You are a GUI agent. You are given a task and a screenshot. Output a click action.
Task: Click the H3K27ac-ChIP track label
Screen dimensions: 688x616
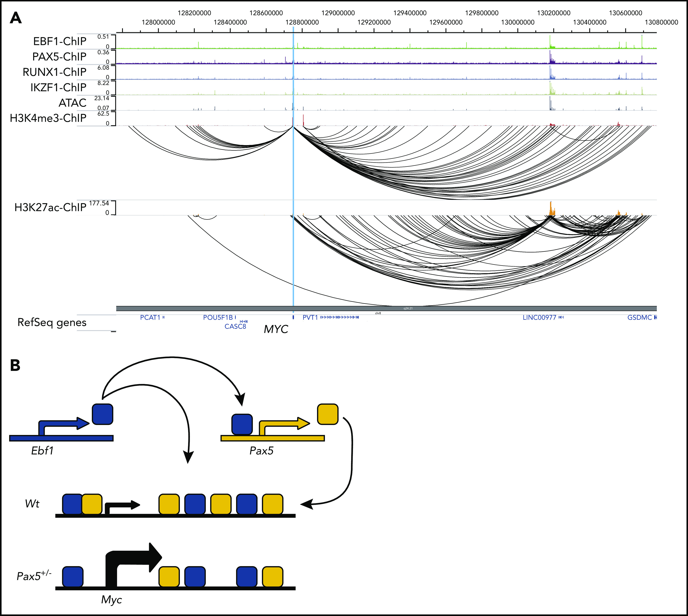click(50, 207)
